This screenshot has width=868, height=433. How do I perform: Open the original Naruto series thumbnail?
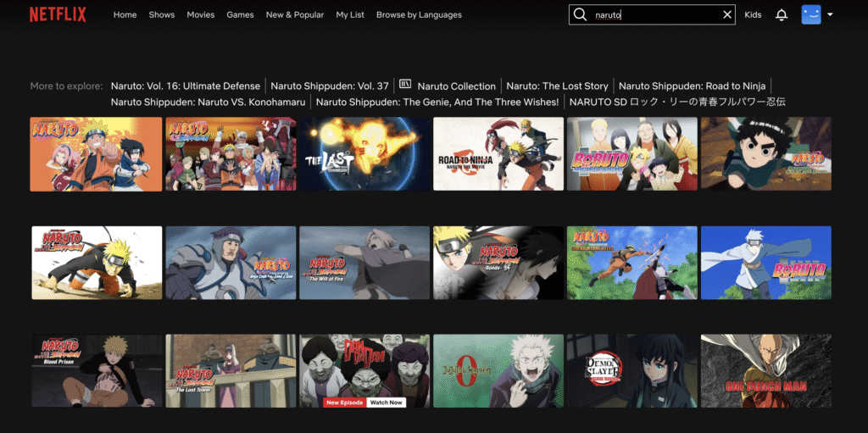point(97,154)
